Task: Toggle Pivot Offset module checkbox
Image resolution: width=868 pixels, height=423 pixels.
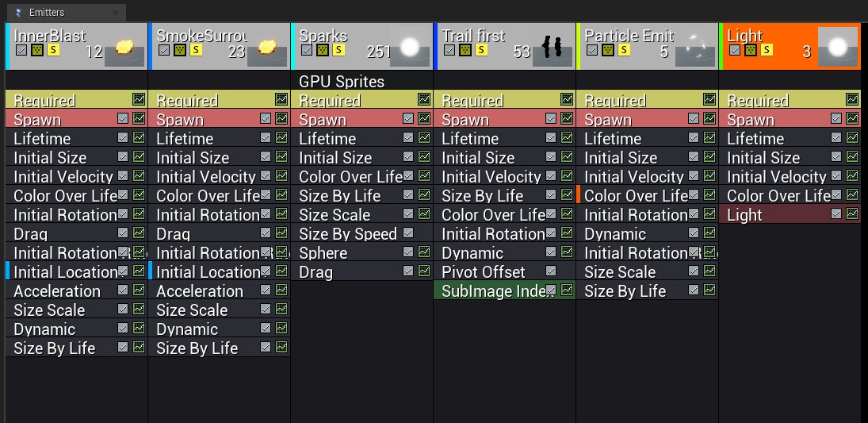Action: (551, 271)
